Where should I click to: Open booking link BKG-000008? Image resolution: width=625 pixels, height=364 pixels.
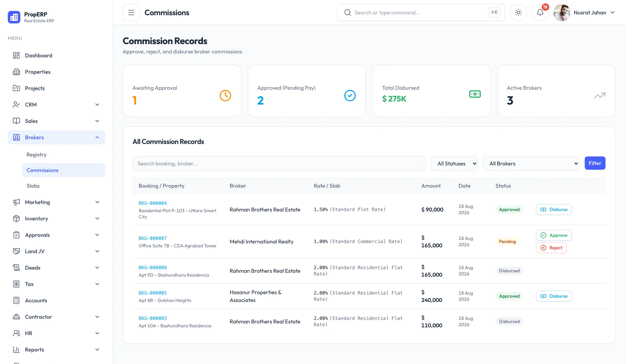pyautogui.click(x=153, y=268)
